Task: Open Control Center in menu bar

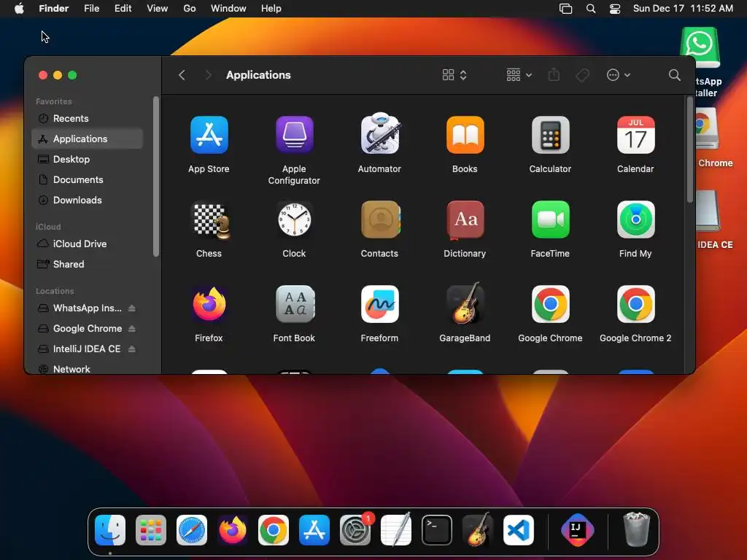Action: (x=615, y=9)
